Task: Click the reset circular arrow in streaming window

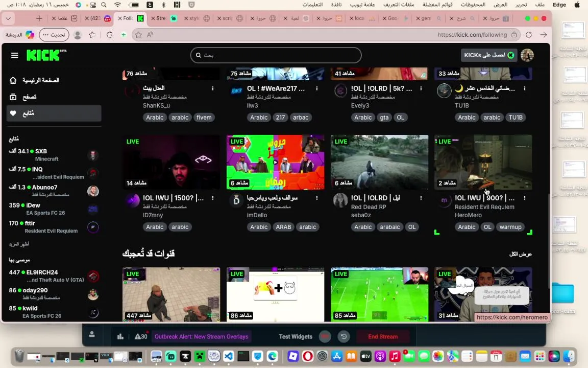Action: coord(344,336)
